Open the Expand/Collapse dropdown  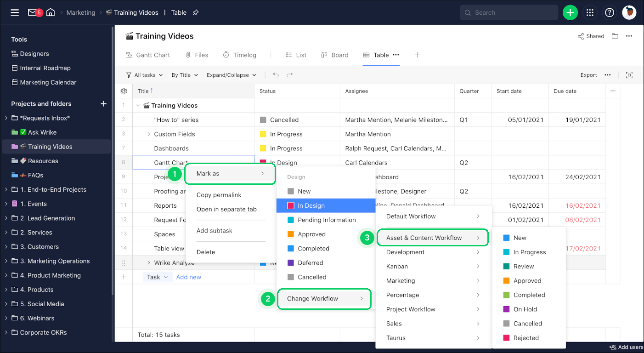pos(231,75)
